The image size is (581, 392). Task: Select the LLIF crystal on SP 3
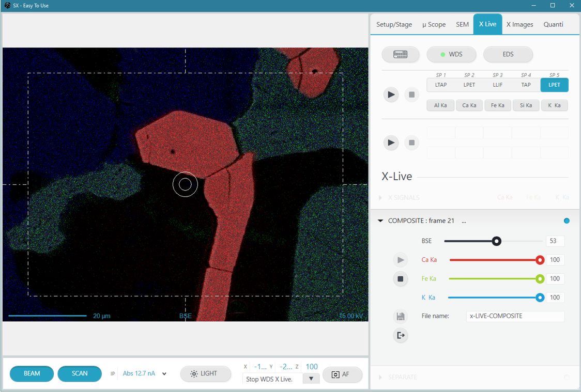point(497,85)
